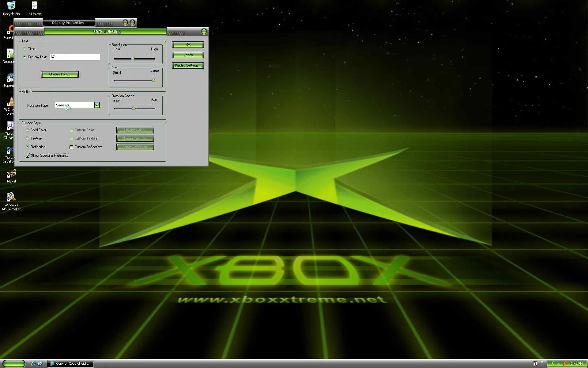
Task: Expand the Rotation Type dropdown arrow
Action: (97, 105)
